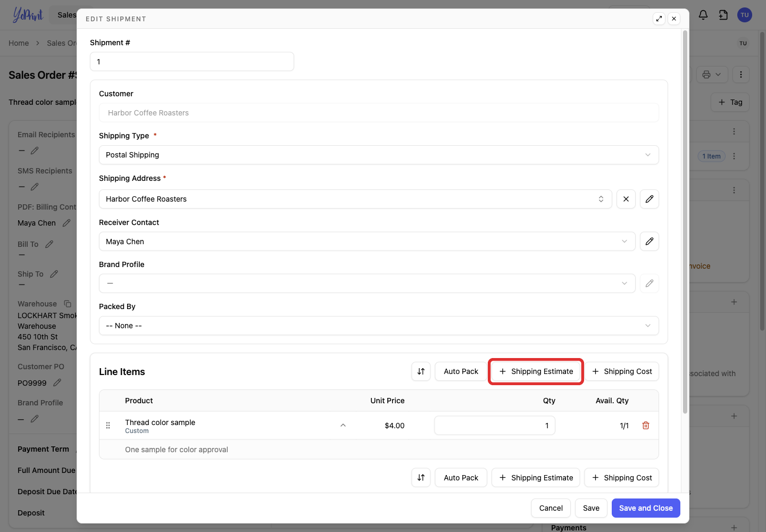Add a Shipping Estimate from the top toolbar
This screenshot has width=766, height=532.
[536, 371]
